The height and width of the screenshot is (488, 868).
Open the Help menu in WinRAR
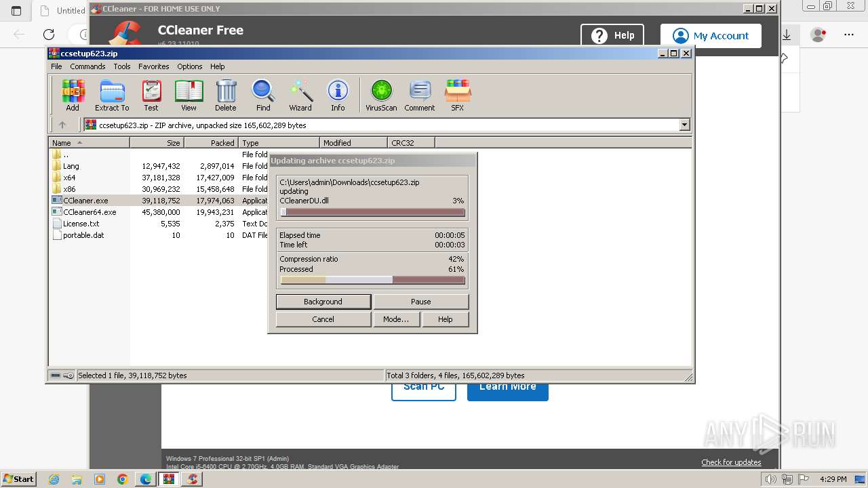point(218,66)
